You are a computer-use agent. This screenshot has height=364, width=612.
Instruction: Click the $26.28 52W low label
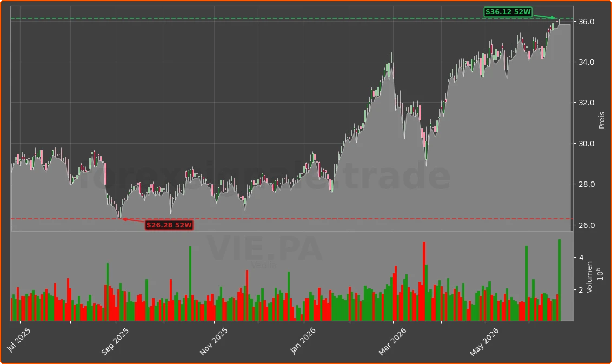(x=169, y=225)
